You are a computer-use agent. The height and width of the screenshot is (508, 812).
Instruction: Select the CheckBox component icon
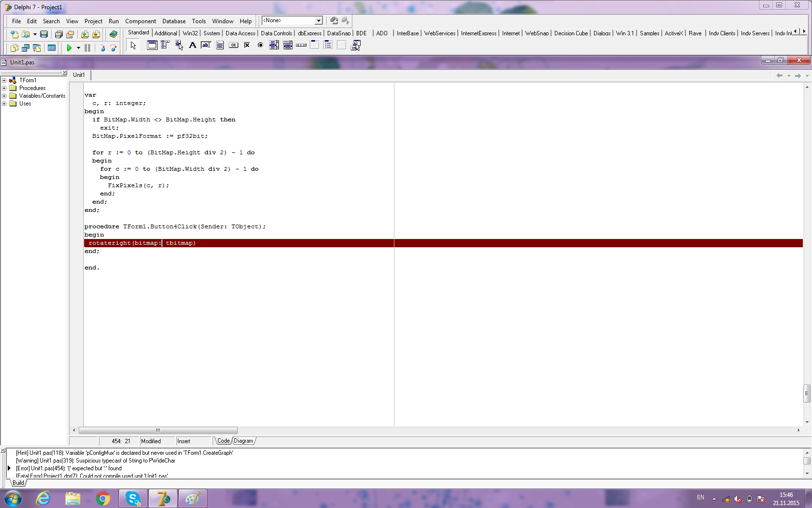coord(247,45)
